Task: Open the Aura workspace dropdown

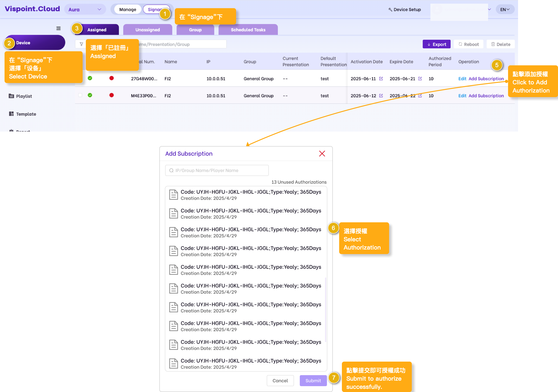Action: click(x=85, y=10)
